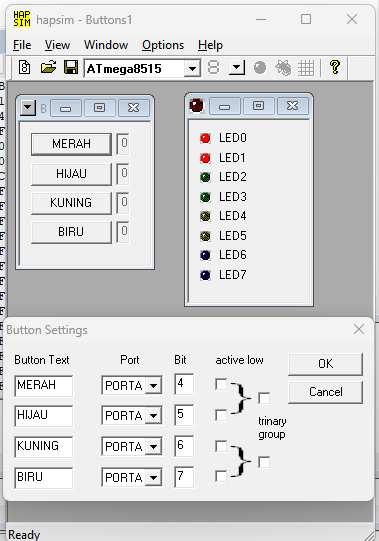Push the HIJAU button in the buttons window
The image size is (379, 541).
(x=71, y=174)
